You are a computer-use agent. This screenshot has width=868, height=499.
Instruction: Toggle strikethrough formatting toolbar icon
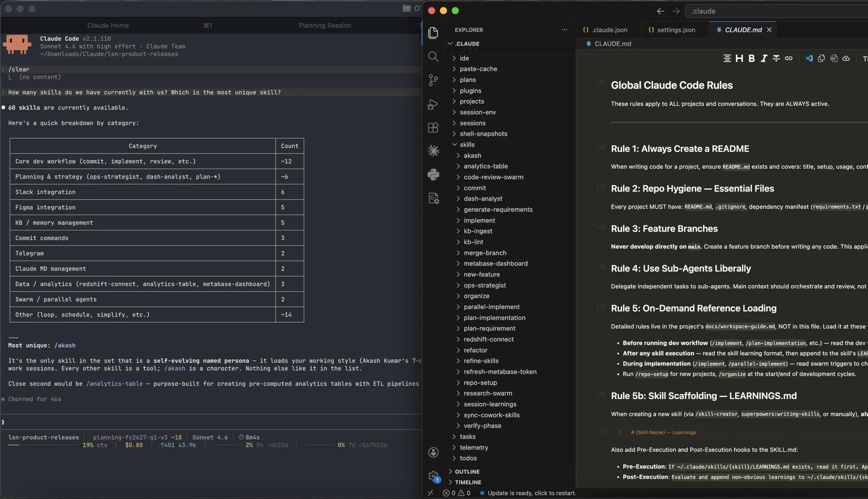tap(776, 59)
